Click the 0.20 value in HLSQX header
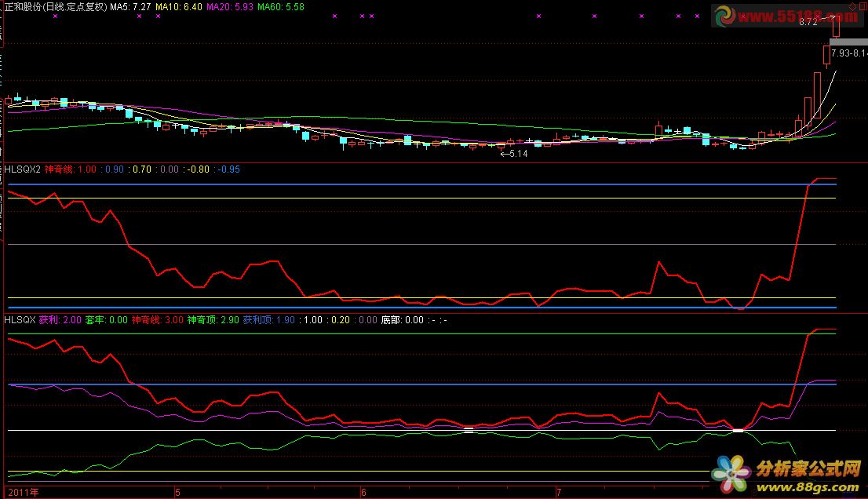The height and width of the screenshot is (499, 868). click(341, 320)
